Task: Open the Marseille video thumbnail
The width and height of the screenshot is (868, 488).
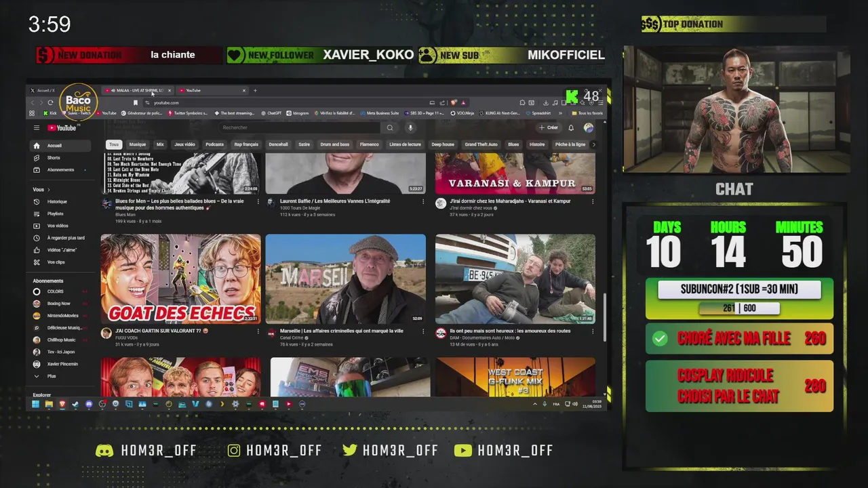Action: 346,279
